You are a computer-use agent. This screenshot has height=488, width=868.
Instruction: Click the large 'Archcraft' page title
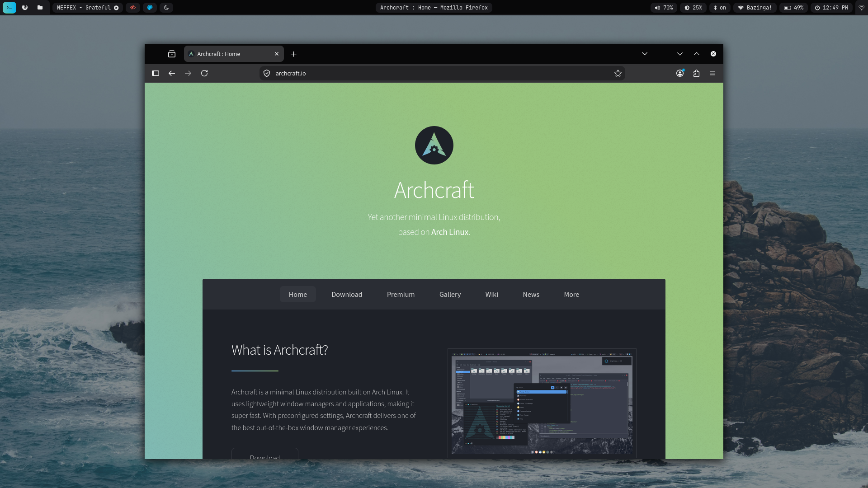[434, 190]
